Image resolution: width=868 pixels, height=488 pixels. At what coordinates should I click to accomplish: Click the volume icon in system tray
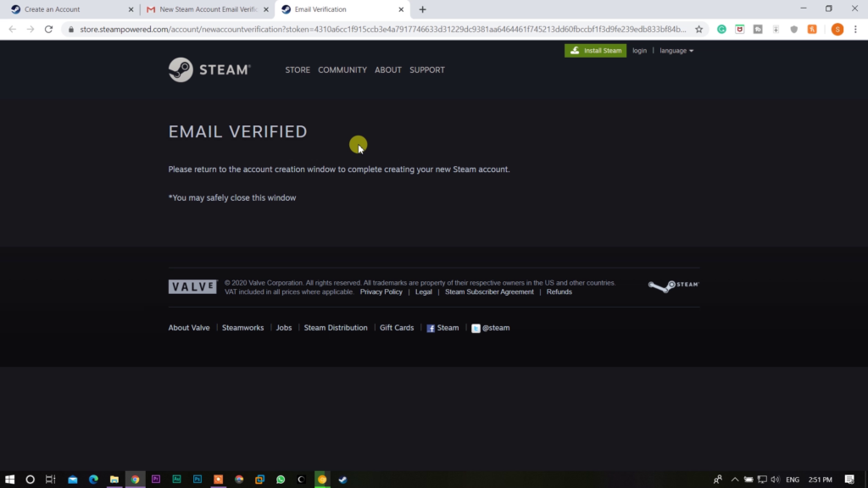[x=775, y=480]
